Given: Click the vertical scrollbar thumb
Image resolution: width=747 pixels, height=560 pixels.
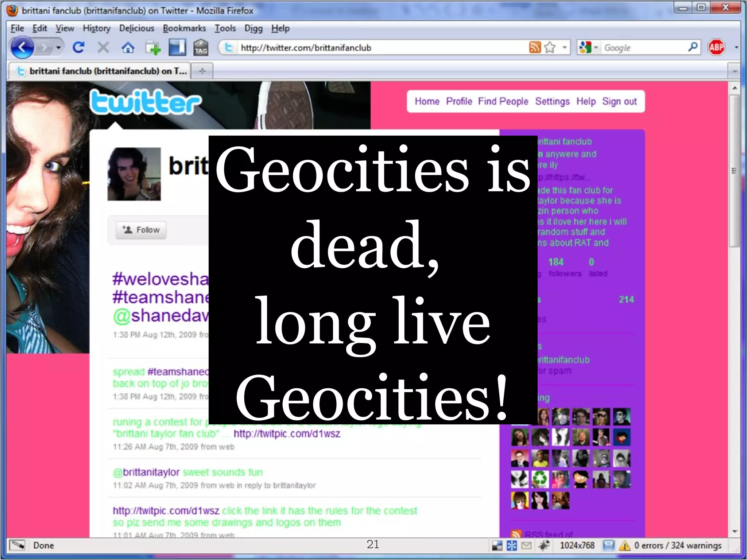Looking at the screenshot, I should point(734,171).
